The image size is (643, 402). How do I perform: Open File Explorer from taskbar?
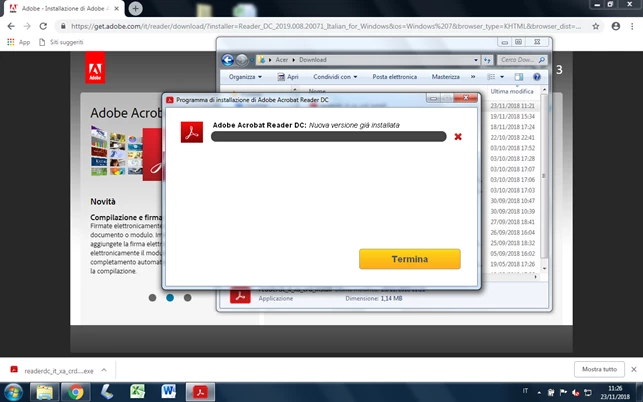(44, 392)
